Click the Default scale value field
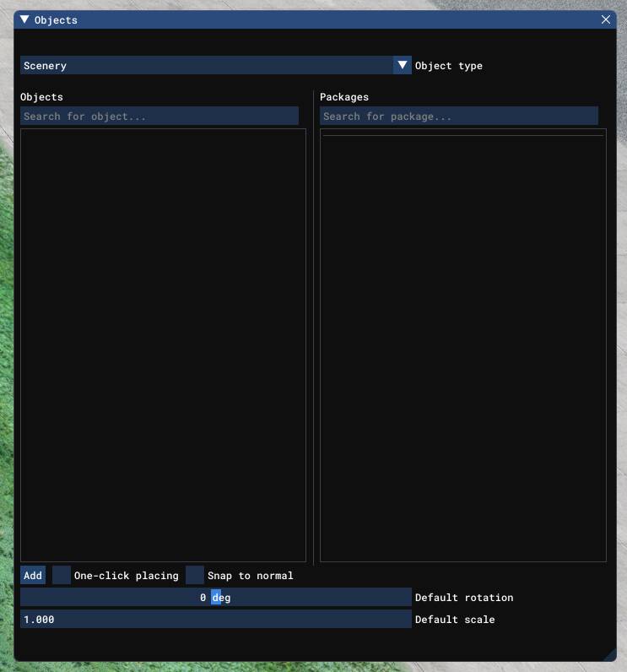The image size is (627, 672). [x=216, y=620]
